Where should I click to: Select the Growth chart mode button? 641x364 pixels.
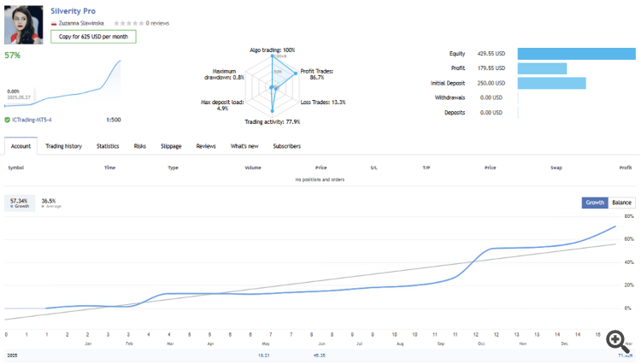click(x=594, y=203)
